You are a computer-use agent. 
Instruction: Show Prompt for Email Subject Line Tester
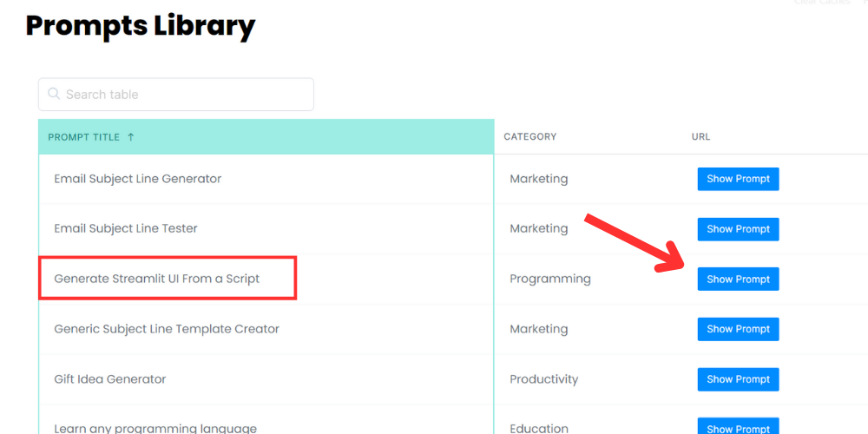(738, 229)
